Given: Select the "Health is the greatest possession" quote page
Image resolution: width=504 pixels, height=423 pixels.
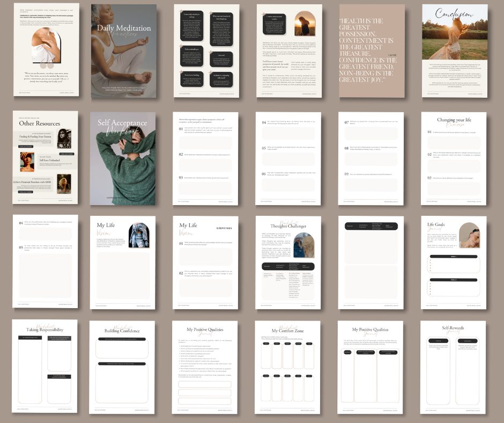Looking at the screenshot, I should pyautogui.click(x=371, y=51).
